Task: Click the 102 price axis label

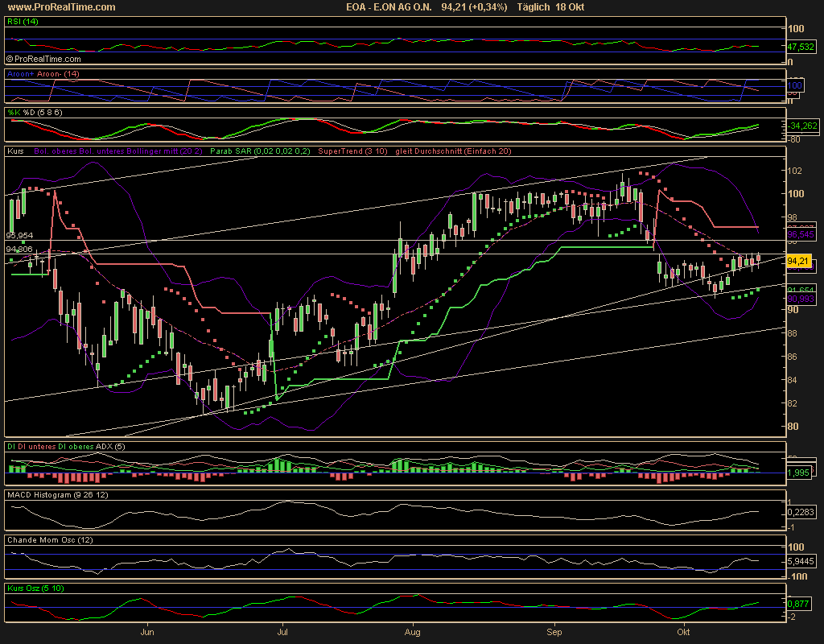Action: (794, 171)
